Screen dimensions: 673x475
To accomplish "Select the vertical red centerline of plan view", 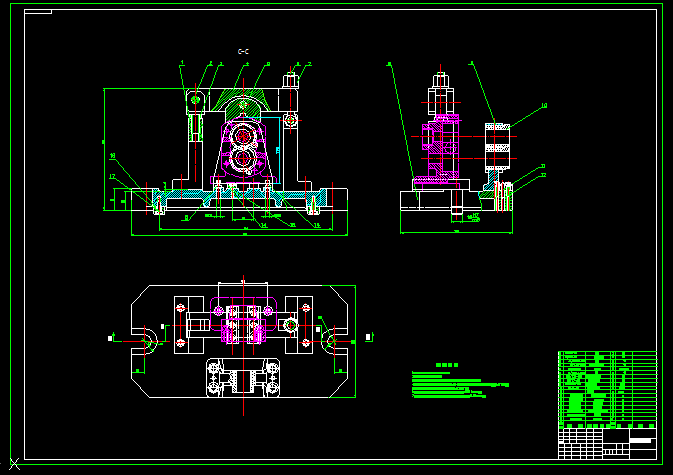I will 243,345.
